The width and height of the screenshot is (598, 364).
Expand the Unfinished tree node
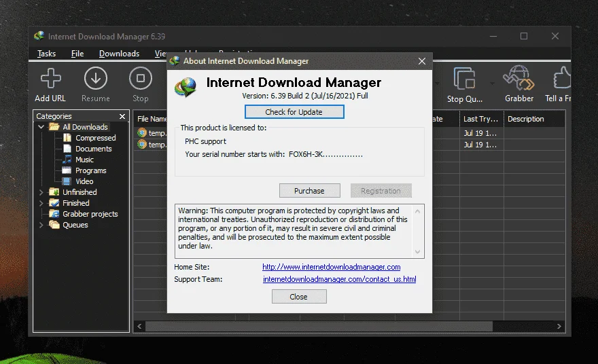41,192
